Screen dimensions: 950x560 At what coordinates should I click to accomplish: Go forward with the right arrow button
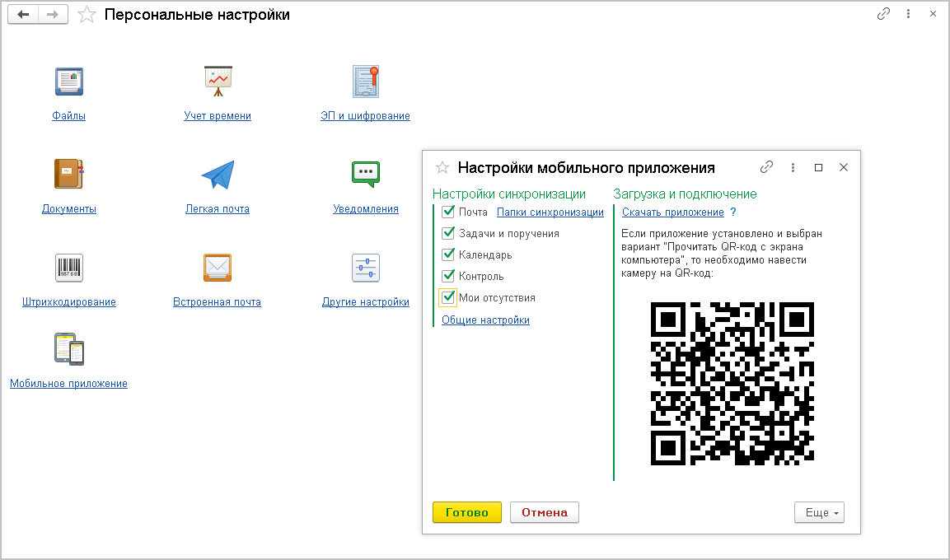(x=53, y=15)
